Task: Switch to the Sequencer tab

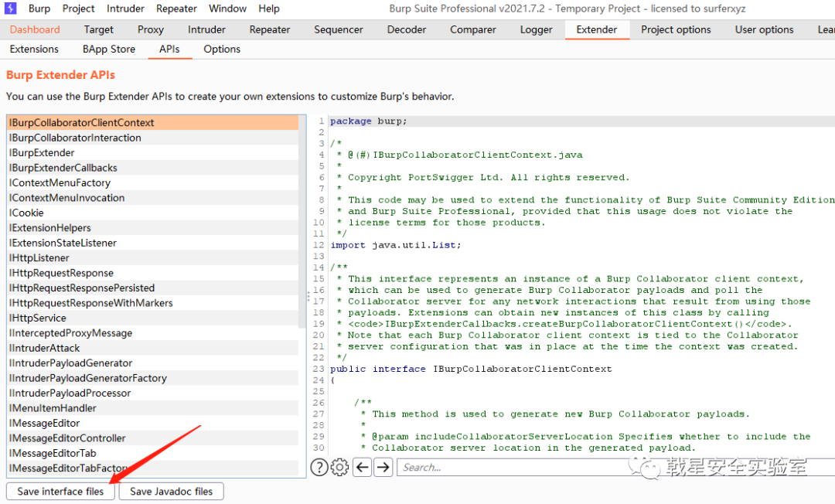Action: [338, 30]
